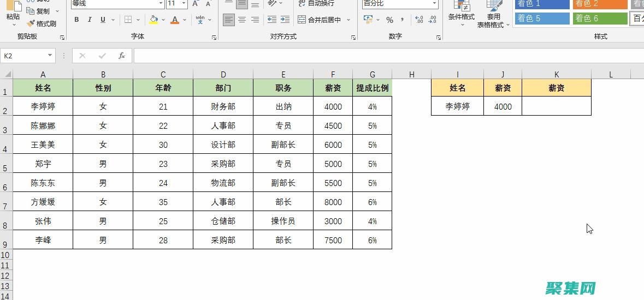
Task: Select column K header
Action: (x=557, y=74)
